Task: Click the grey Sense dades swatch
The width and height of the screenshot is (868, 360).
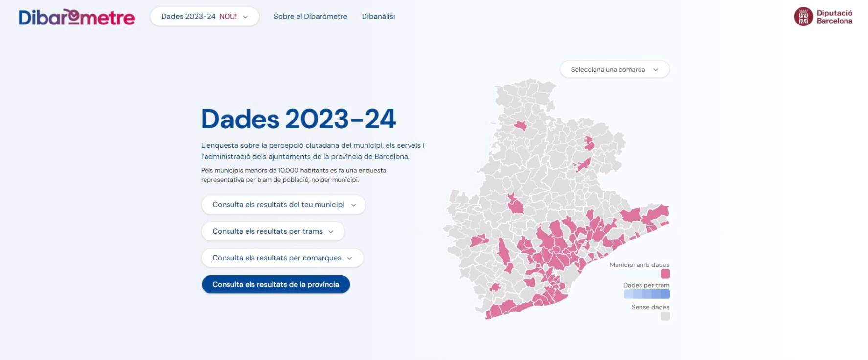Action: 665,316
